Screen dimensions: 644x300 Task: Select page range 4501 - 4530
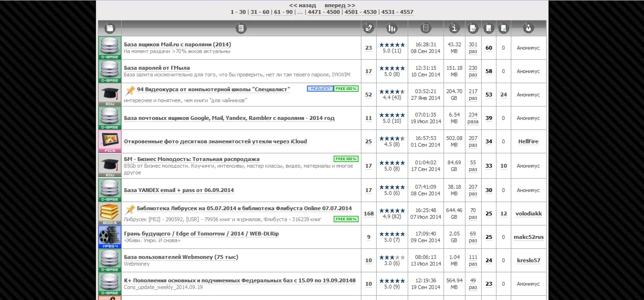point(360,12)
